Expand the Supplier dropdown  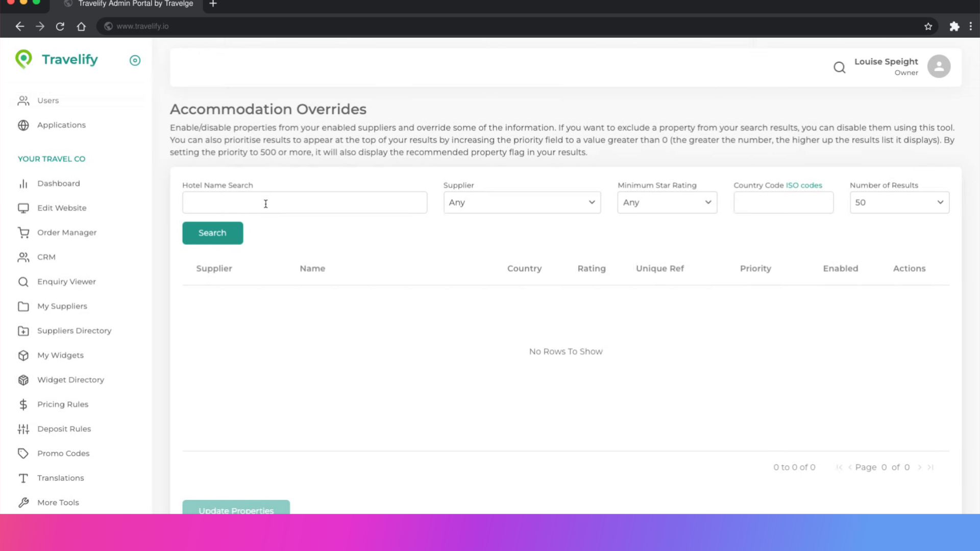[522, 203]
